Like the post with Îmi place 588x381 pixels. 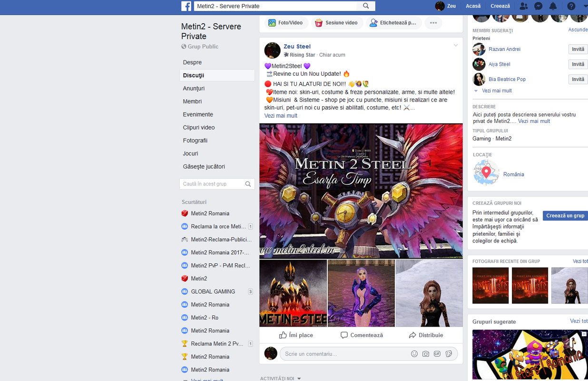295,335
